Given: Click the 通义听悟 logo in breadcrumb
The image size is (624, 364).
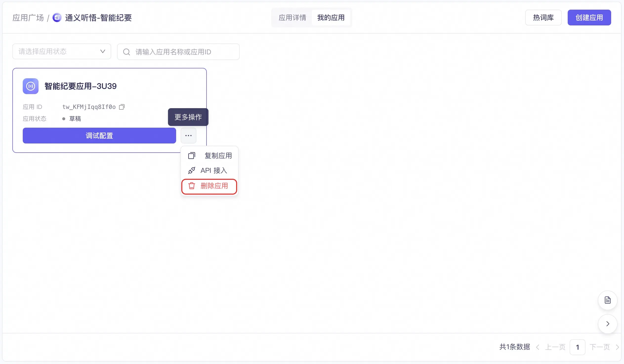Looking at the screenshot, I should tap(57, 18).
